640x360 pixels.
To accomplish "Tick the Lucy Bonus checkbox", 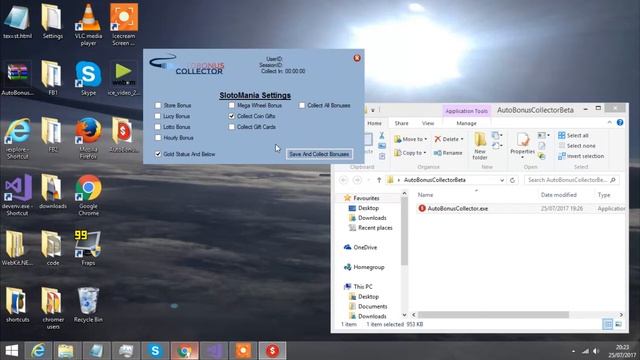I will point(158,116).
